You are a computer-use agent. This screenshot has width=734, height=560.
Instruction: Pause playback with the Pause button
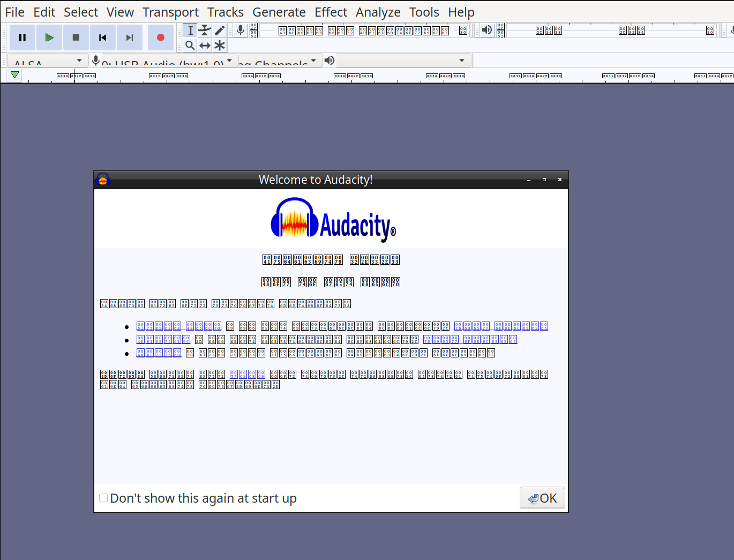(23, 38)
